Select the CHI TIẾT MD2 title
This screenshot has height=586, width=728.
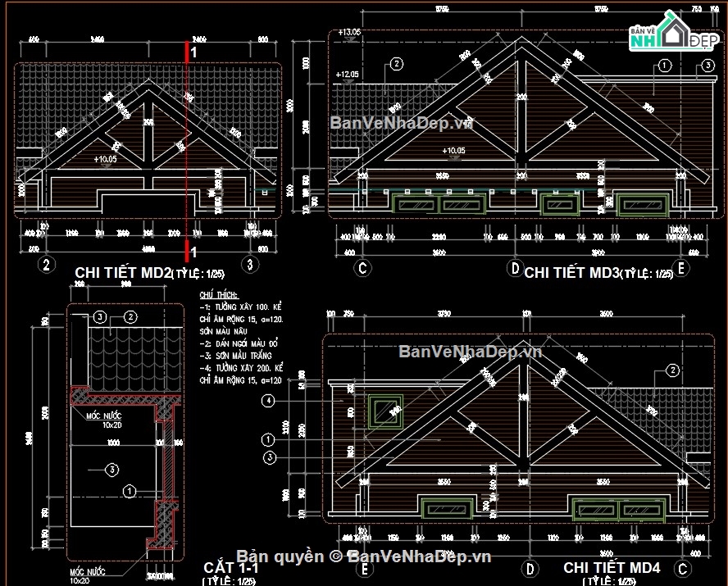pyautogui.click(x=122, y=272)
